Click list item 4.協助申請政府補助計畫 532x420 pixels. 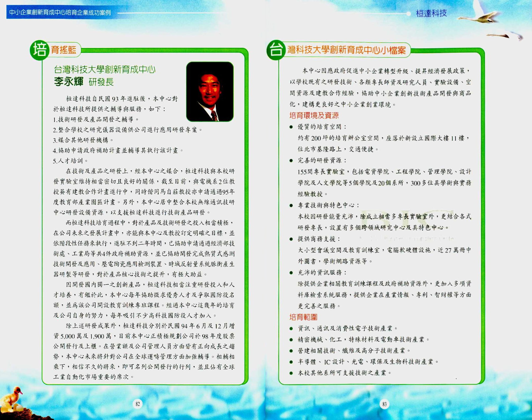point(118,150)
